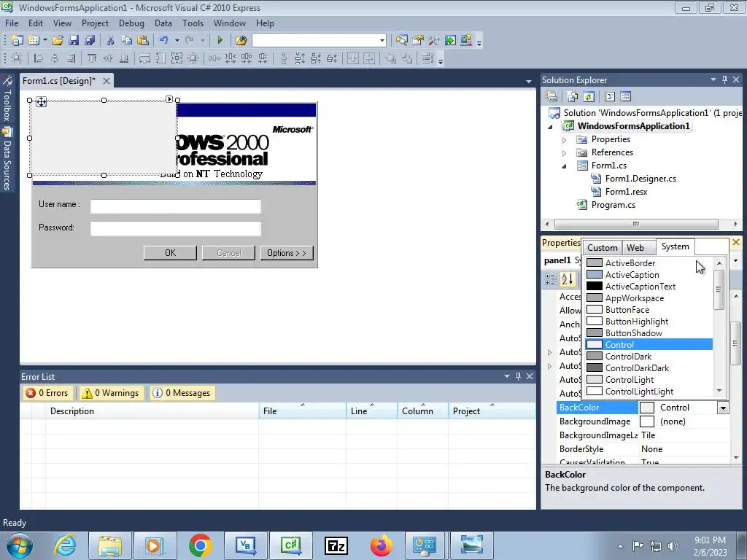Viewport: 747px width, 560px height.
Task: Open the BackColor value dropdown arrow
Action: tap(723, 408)
